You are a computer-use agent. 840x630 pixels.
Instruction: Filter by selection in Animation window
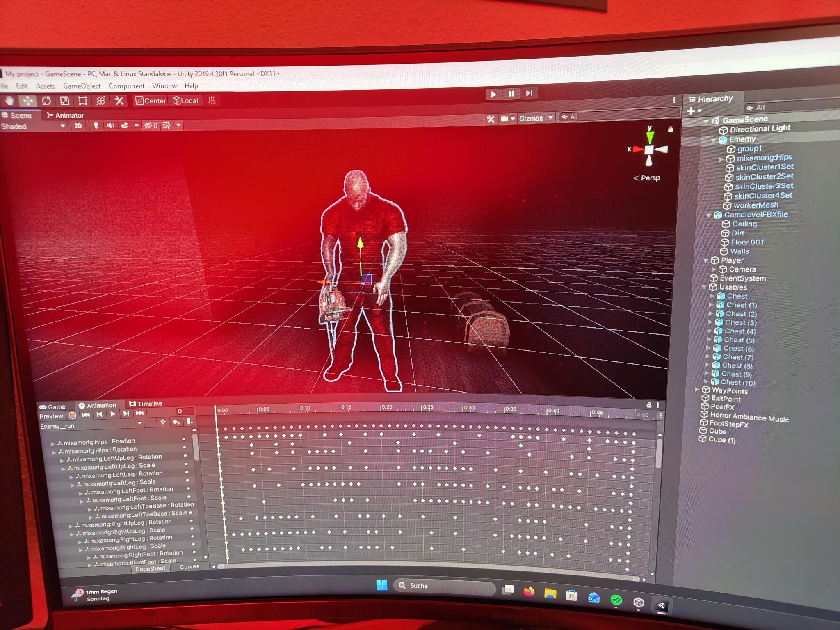pyautogui.click(x=163, y=422)
